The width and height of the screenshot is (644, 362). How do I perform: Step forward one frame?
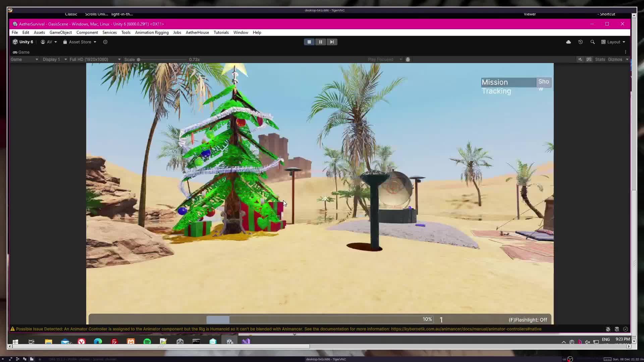coord(332,42)
